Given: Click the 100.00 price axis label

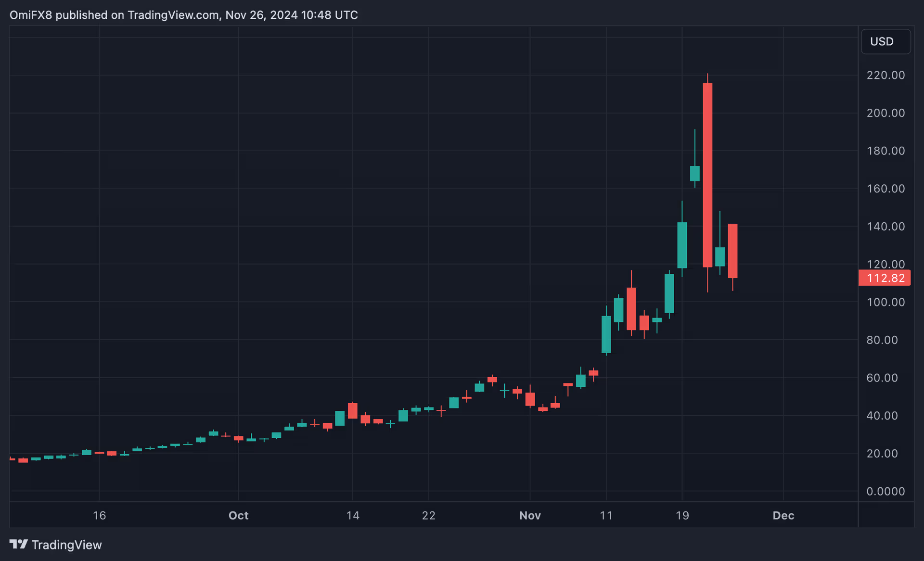Looking at the screenshot, I should click(885, 302).
